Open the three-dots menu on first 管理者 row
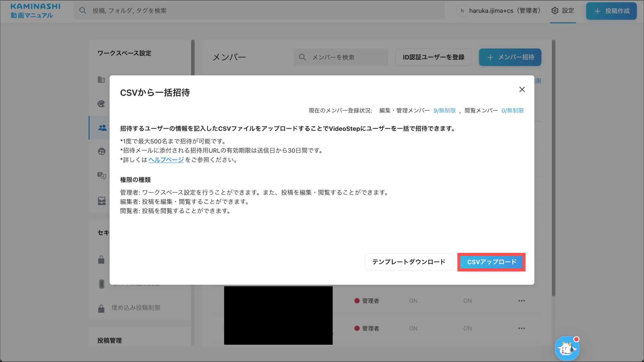The image size is (644, 362). pyautogui.click(x=521, y=301)
